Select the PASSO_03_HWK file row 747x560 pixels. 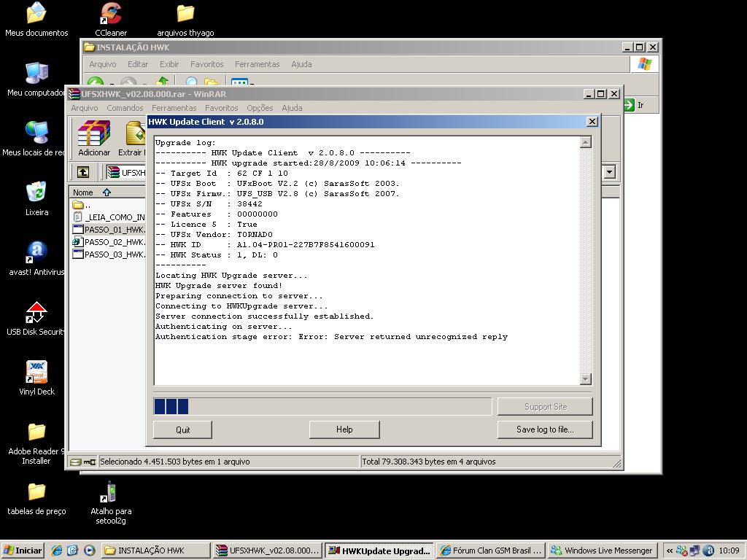point(108,254)
